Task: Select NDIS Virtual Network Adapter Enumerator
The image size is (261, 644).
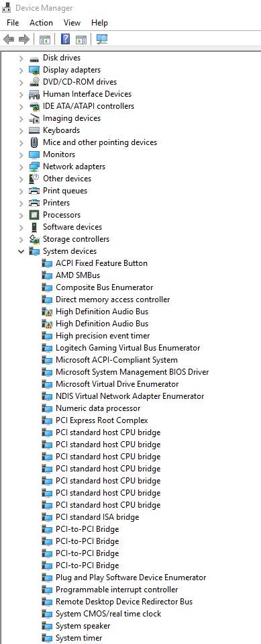Action: (x=129, y=396)
